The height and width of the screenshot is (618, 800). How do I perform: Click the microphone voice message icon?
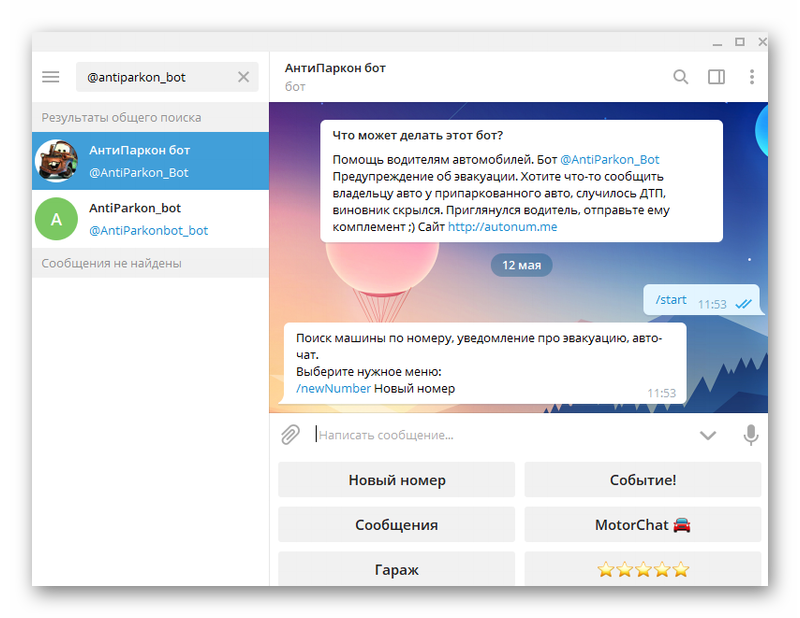(751, 435)
